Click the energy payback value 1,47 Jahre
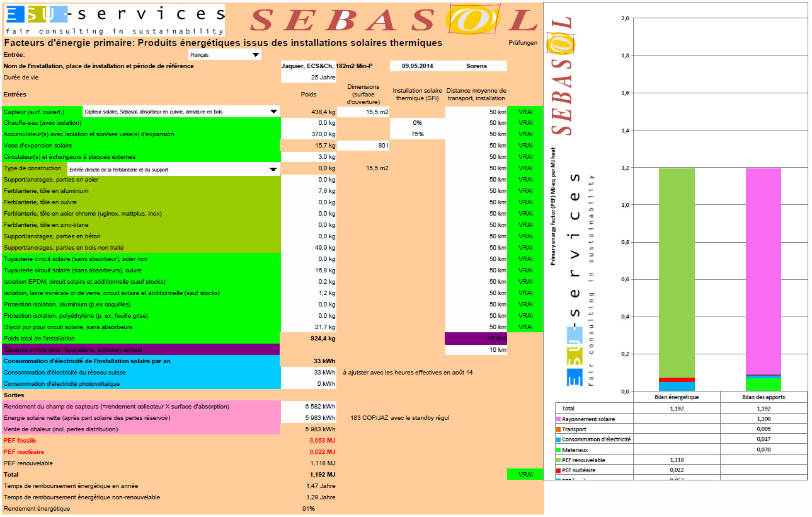 (x=321, y=486)
